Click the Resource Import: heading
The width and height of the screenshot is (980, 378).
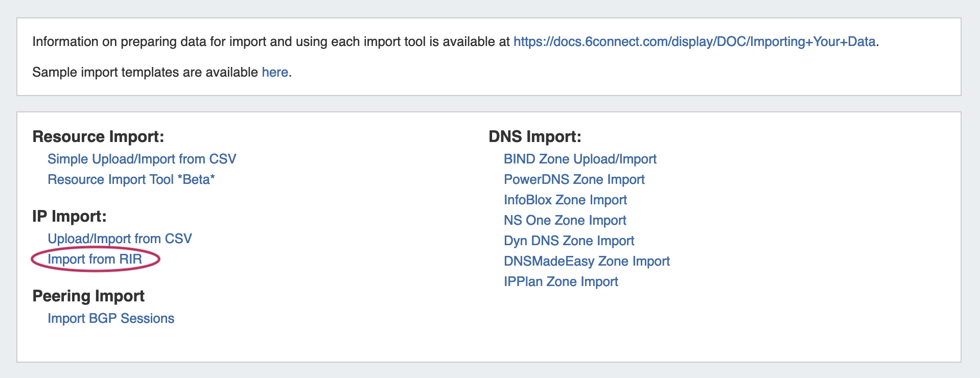tap(98, 136)
